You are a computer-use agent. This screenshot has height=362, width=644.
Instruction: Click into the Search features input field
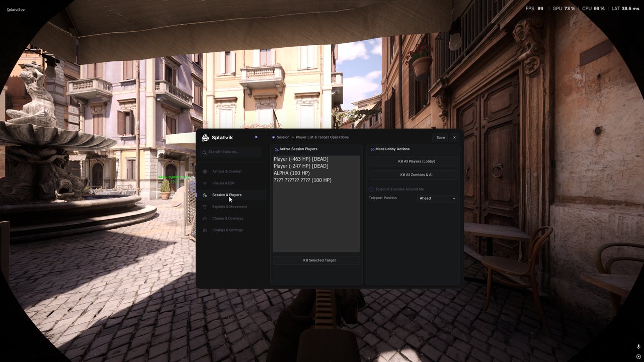(231, 152)
